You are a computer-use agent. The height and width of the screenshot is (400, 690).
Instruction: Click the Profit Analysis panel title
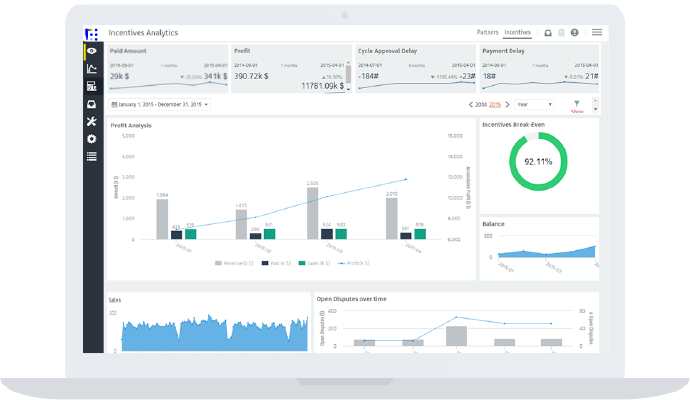[x=131, y=126]
